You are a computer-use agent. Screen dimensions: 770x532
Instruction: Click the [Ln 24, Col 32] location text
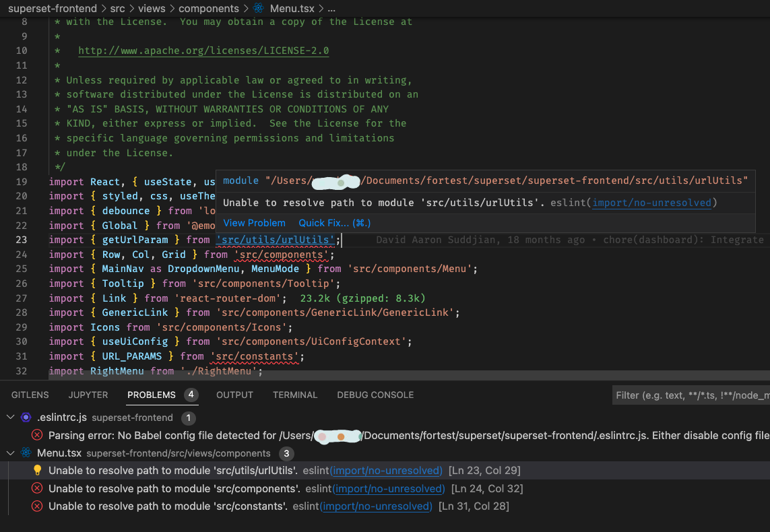pos(487,488)
